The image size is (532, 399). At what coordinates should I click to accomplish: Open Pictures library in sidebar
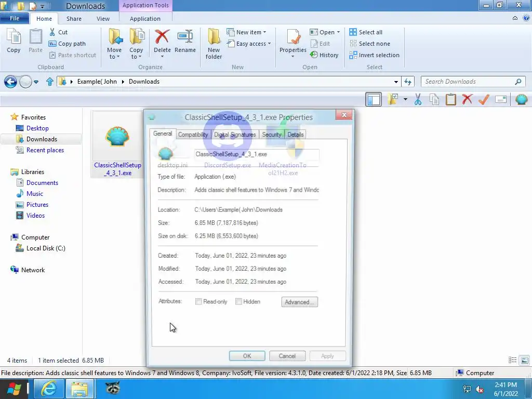[37, 205]
